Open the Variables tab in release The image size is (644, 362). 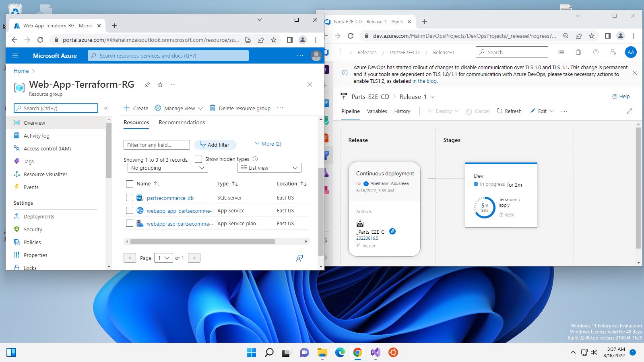377,111
